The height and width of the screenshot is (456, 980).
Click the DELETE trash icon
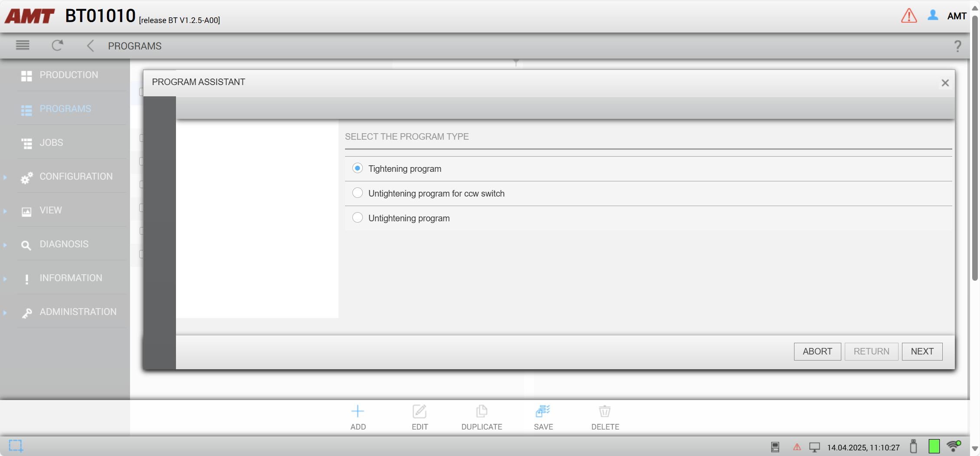[x=605, y=411]
